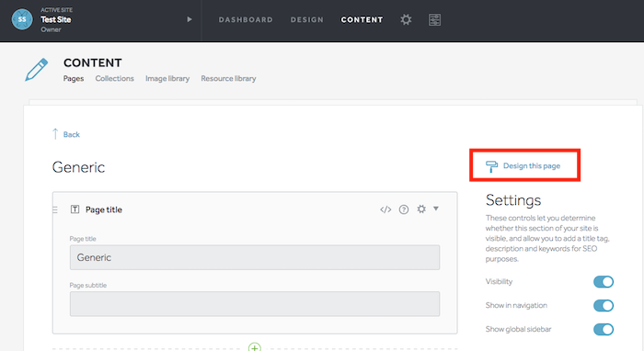
Task: Open Page title block settings gear
Action: (421, 209)
